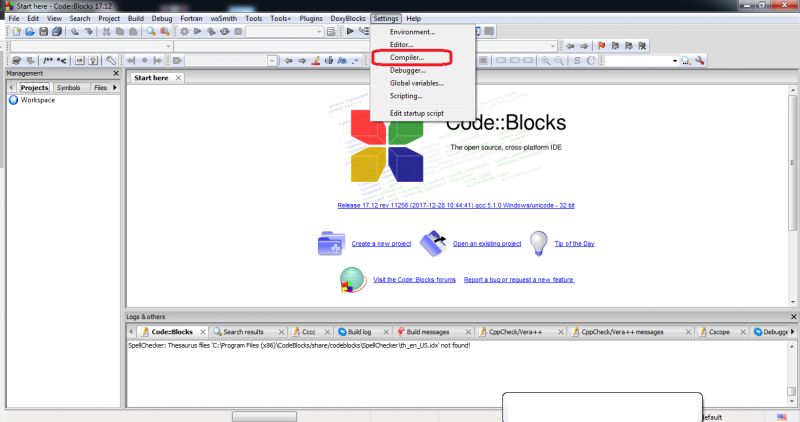Jump back using the left arrow icon
The image size is (800, 422).
[x=570, y=46]
